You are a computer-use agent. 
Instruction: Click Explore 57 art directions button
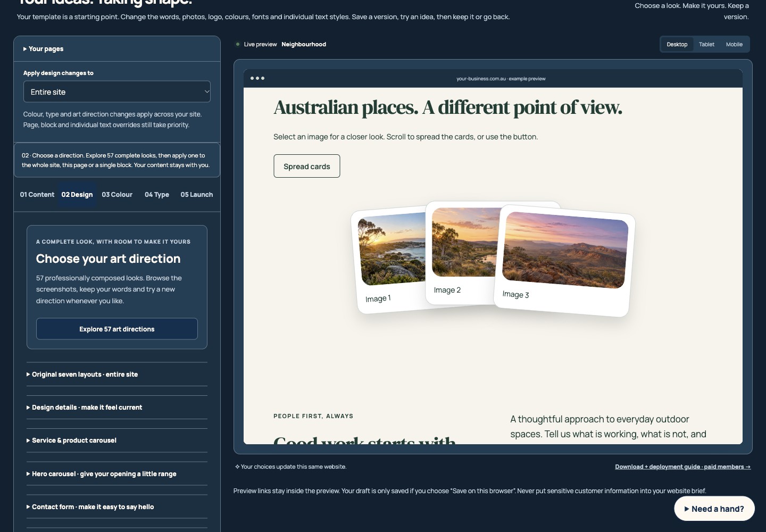pyautogui.click(x=117, y=329)
